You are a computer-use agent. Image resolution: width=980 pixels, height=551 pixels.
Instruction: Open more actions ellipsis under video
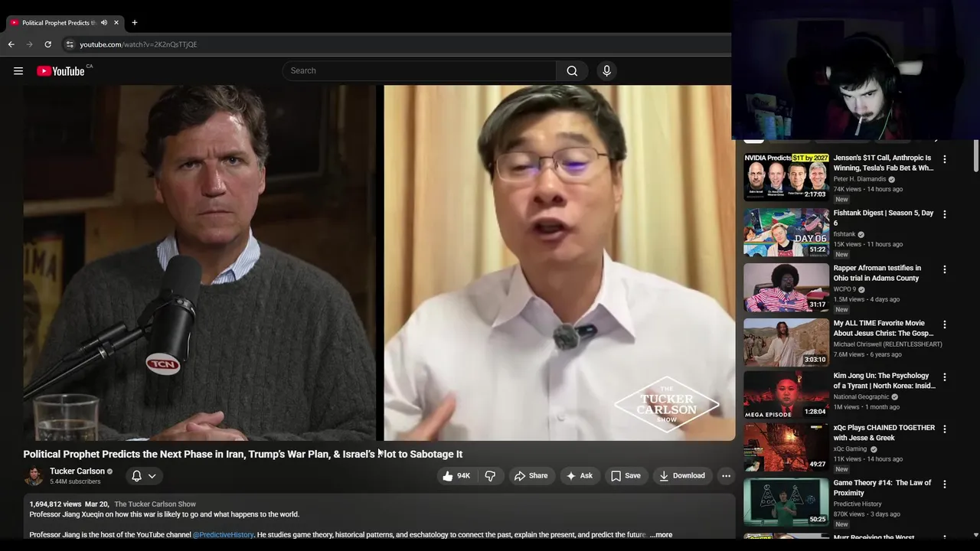[726, 476]
